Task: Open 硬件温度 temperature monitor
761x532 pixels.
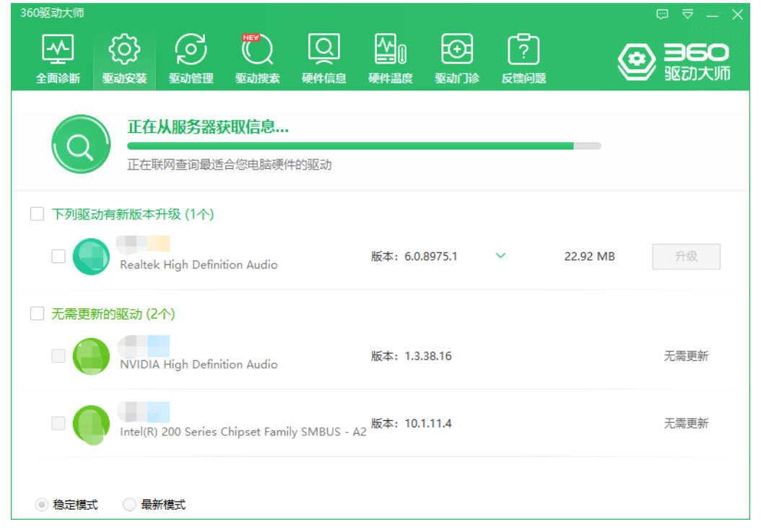Action: pos(390,59)
